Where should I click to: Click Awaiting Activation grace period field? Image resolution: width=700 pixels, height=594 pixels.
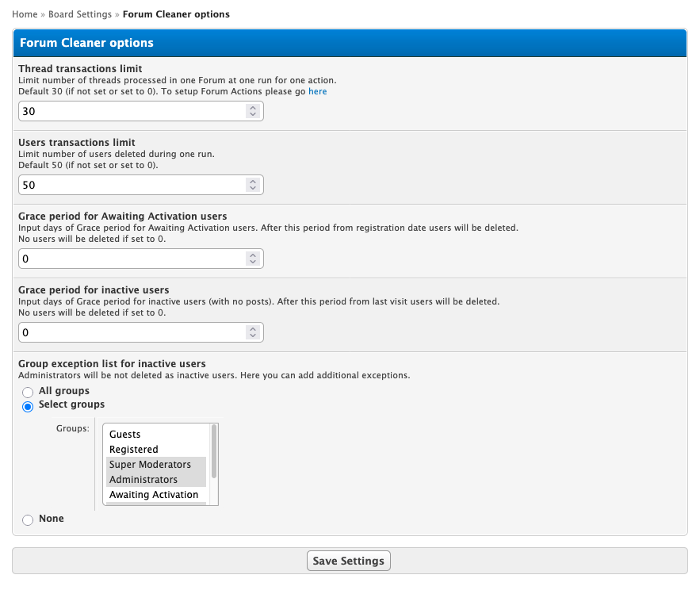click(x=131, y=259)
